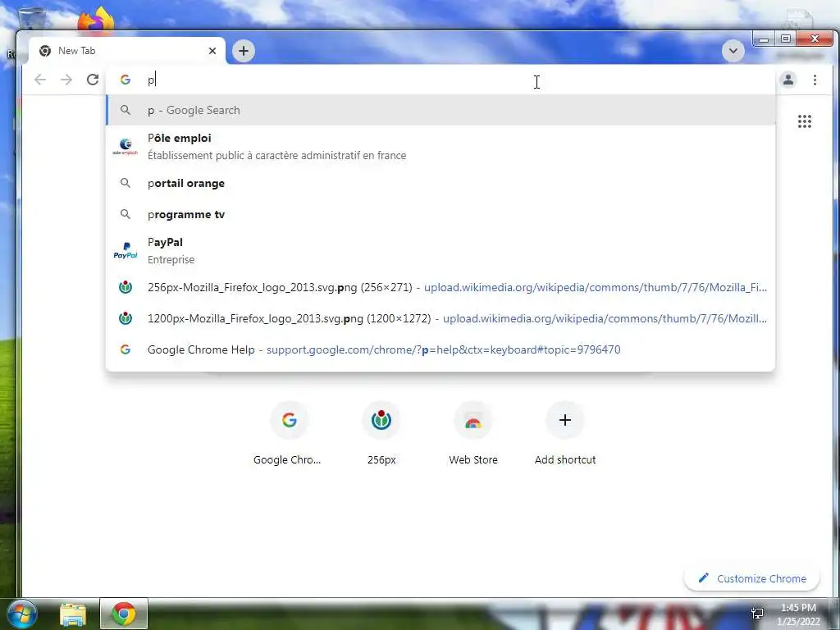The height and width of the screenshot is (630, 840).
Task: Close the New Tab tab
Action: 212,51
